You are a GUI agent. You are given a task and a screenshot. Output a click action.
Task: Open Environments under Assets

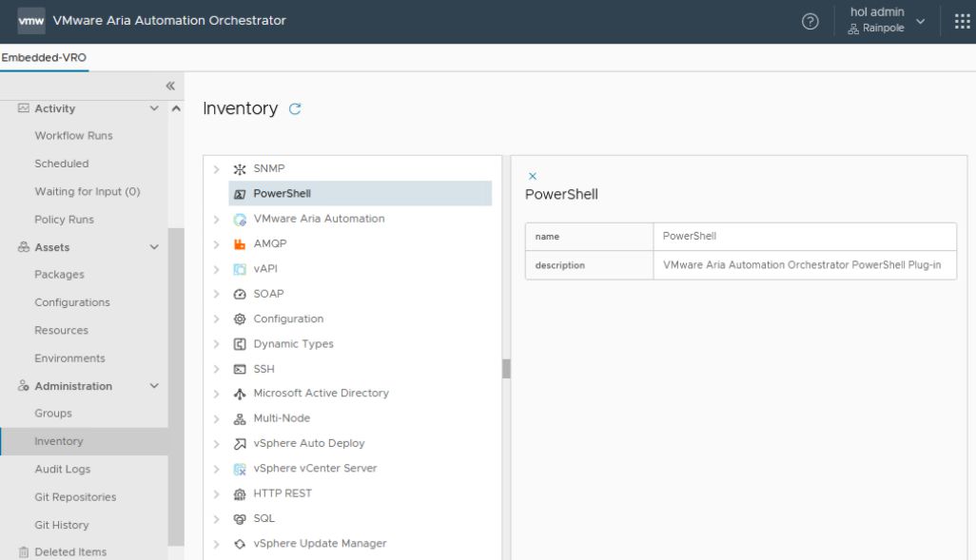[69, 358]
